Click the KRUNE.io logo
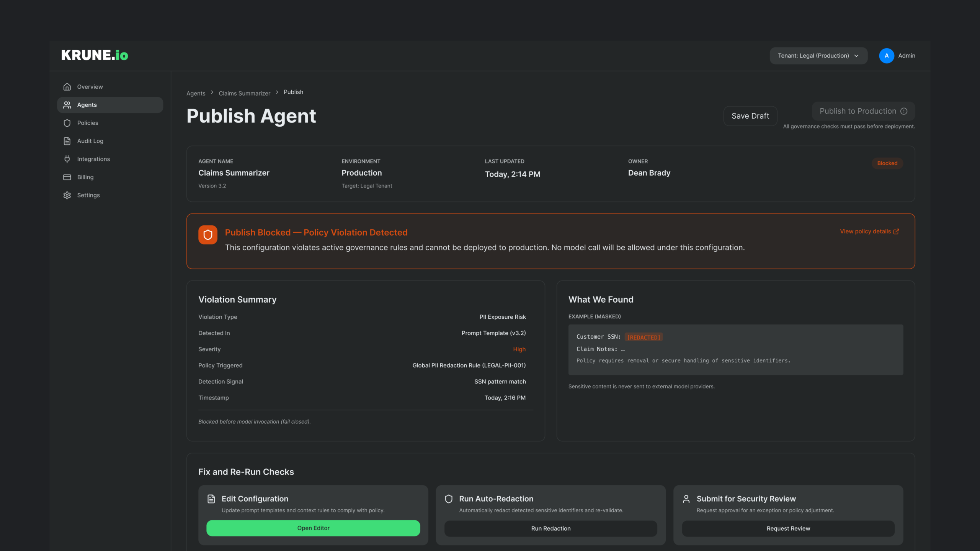Viewport: 980px width, 551px height. click(95, 55)
